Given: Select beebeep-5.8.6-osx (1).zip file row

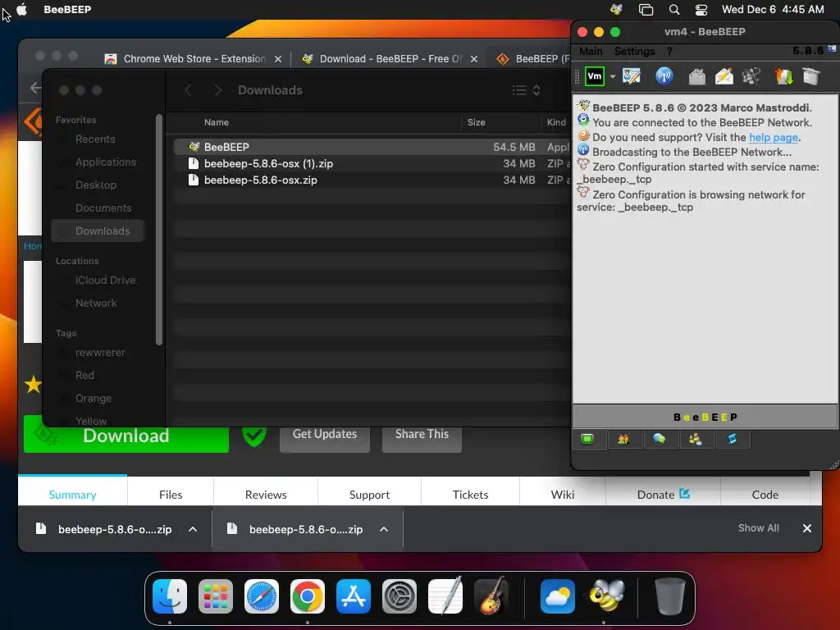Looking at the screenshot, I should click(373, 163).
